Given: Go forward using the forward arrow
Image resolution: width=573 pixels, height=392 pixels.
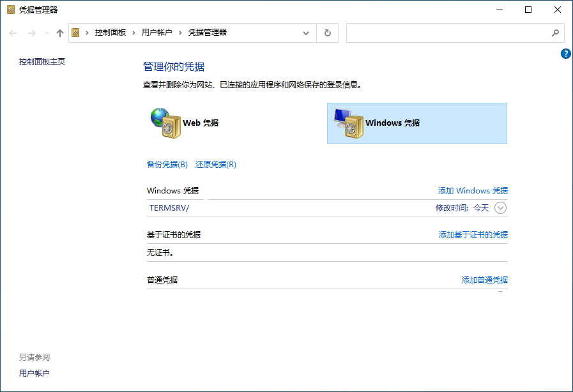Looking at the screenshot, I should (32, 33).
